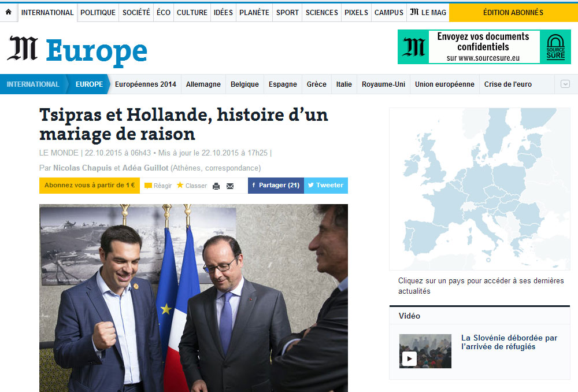Email the article via envelope icon

point(230,186)
